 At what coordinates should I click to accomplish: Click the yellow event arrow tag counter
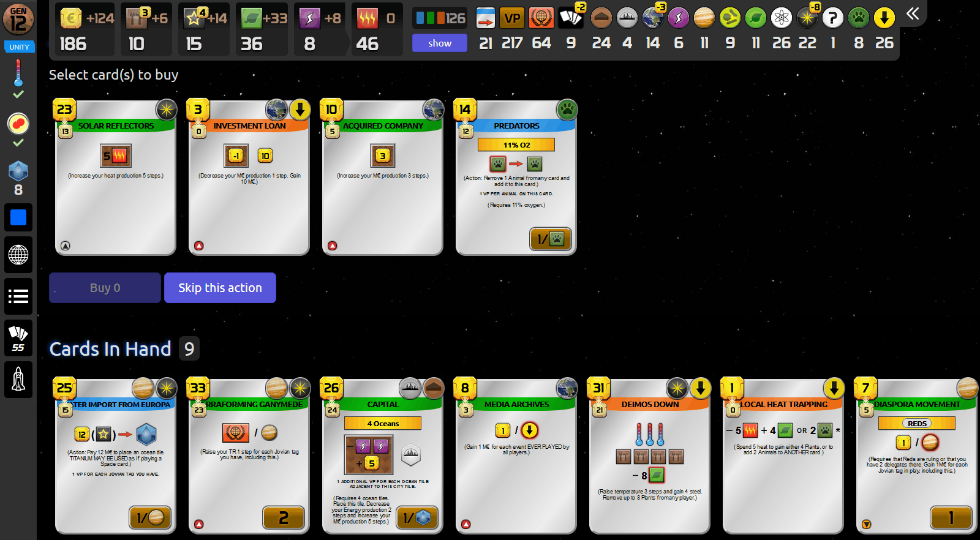click(884, 18)
